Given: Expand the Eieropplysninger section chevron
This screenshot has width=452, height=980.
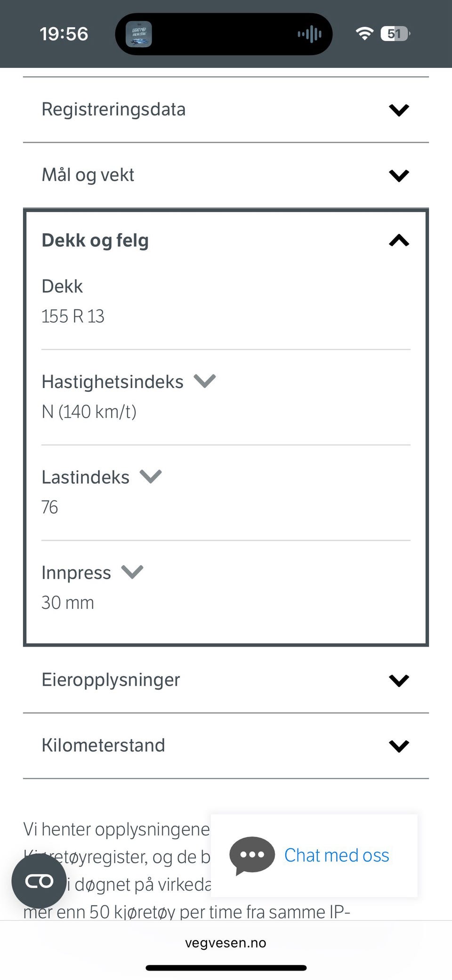Looking at the screenshot, I should pyautogui.click(x=399, y=680).
